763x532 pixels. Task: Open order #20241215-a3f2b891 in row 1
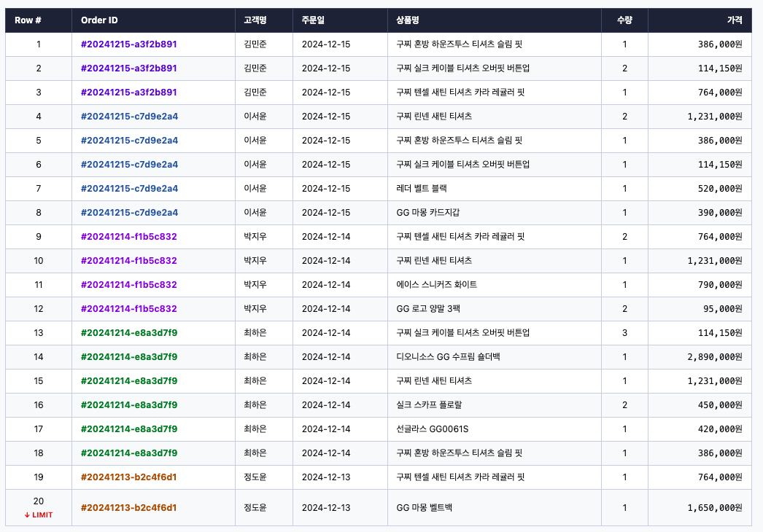tap(128, 44)
